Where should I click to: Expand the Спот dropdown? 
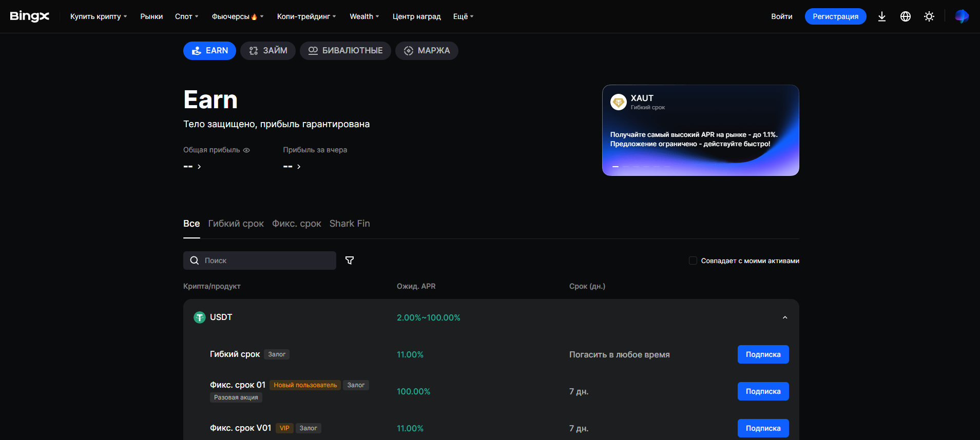186,16
